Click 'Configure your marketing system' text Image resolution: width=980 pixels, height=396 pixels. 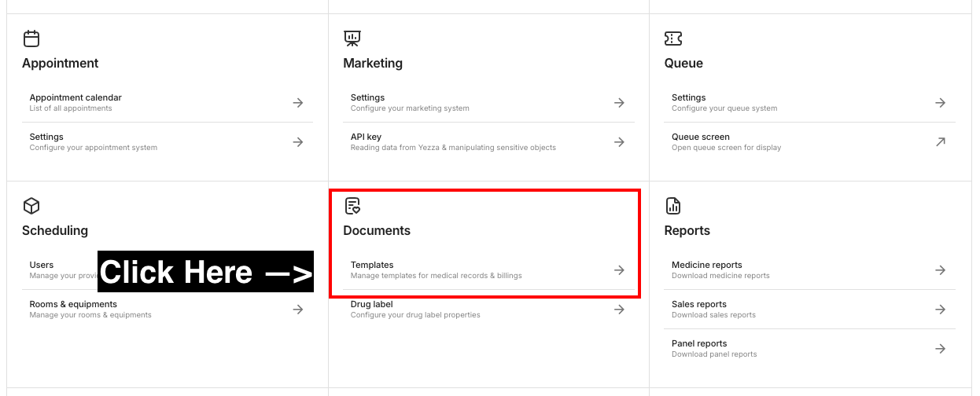[x=410, y=108]
